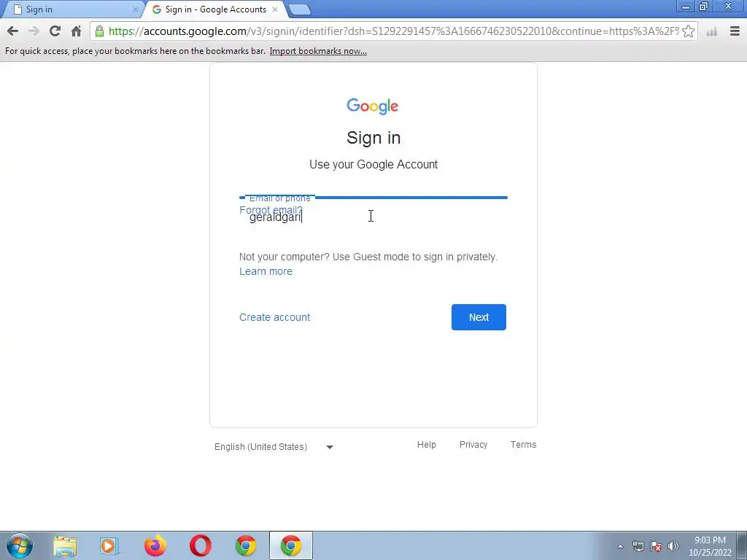Close the first Sign in tab
The width and height of the screenshot is (747, 560).
(135, 9)
